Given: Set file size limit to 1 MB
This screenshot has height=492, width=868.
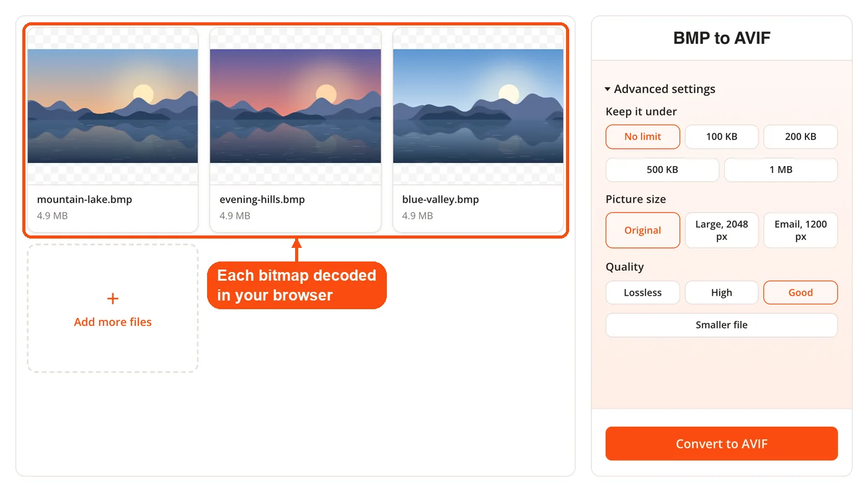Looking at the screenshot, I should pos(781,170).
